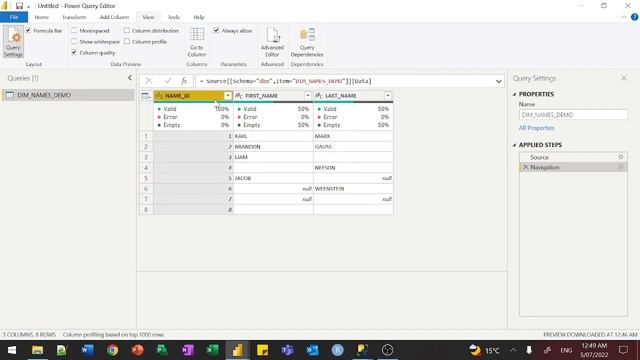
Task: Open the Help question mark icon
Action: [x=634, y=17]
